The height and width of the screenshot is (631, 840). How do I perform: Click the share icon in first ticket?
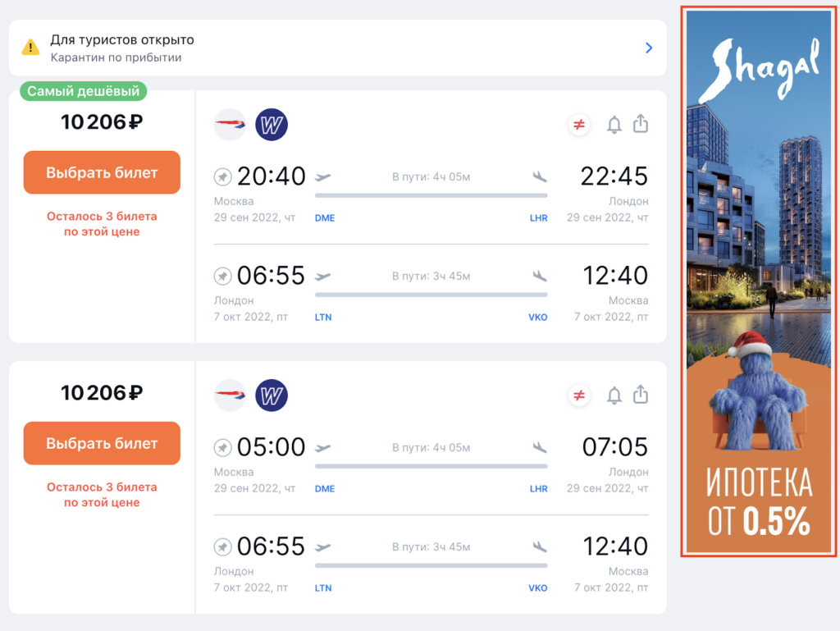click(641, 124)
